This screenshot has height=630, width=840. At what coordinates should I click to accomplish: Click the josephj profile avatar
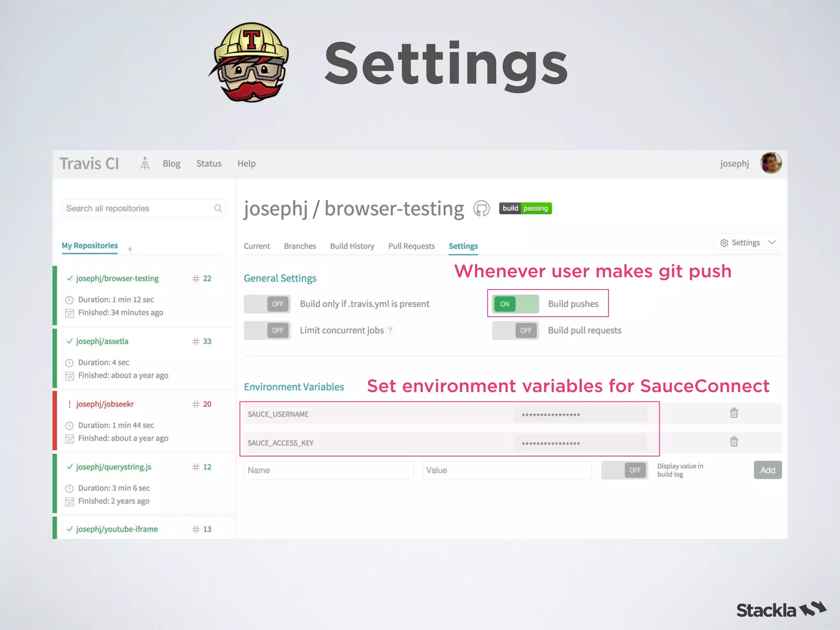coord(771,163)
